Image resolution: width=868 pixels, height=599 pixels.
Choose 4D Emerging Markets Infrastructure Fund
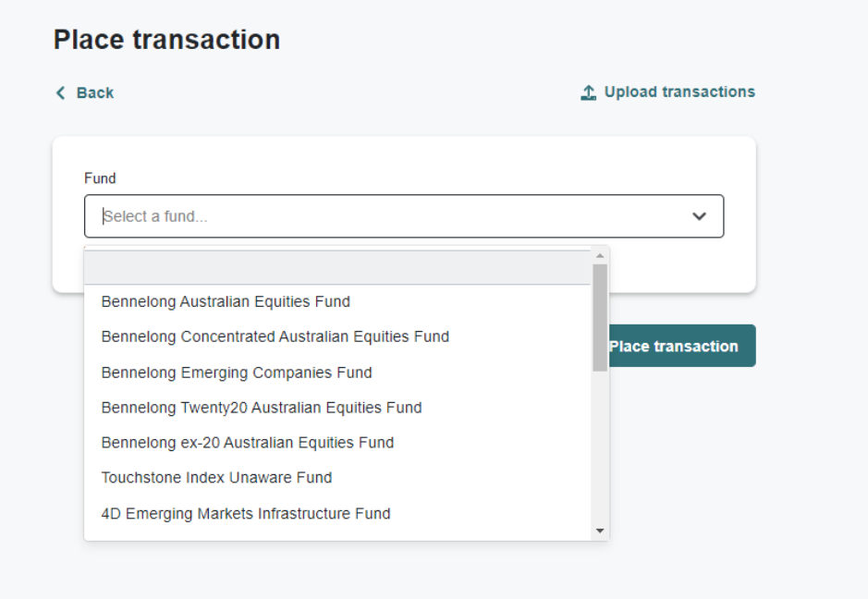[x=245, y=513]
